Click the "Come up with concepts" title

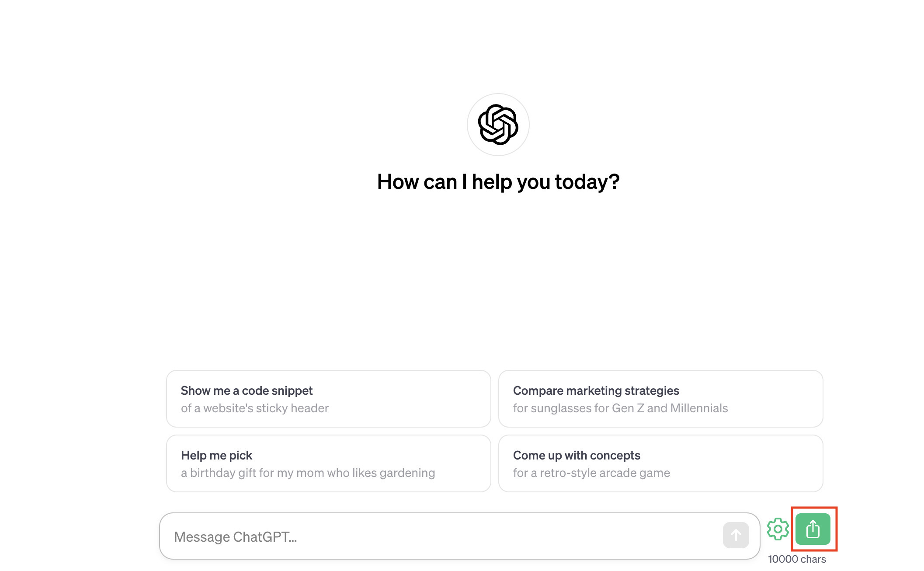point(577,455)
